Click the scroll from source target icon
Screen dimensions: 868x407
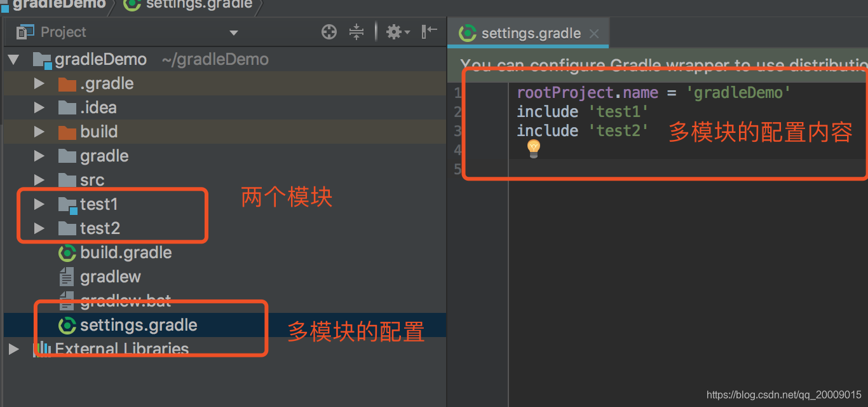pyautogui.click(x=329, y=32)
